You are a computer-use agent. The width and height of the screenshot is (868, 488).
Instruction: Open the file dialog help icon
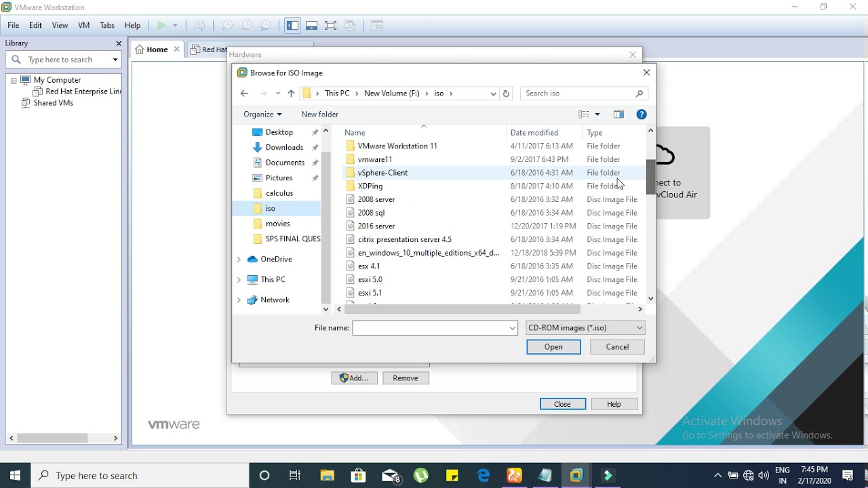tap(642, 115)
